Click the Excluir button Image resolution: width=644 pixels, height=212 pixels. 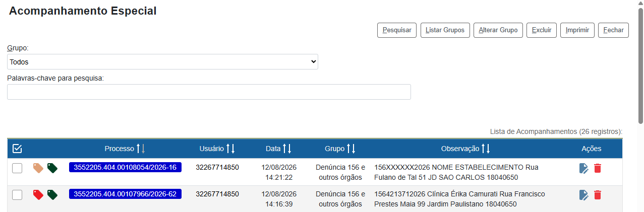(542, 30)
